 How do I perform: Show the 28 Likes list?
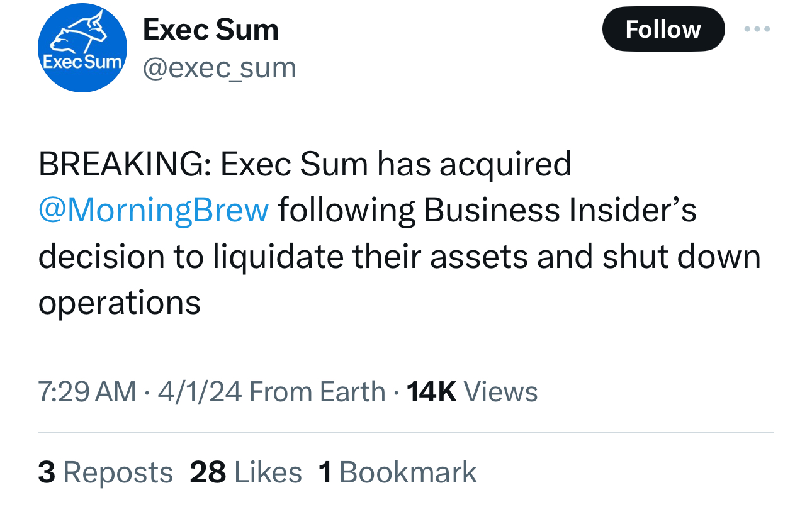coord(245,472)
